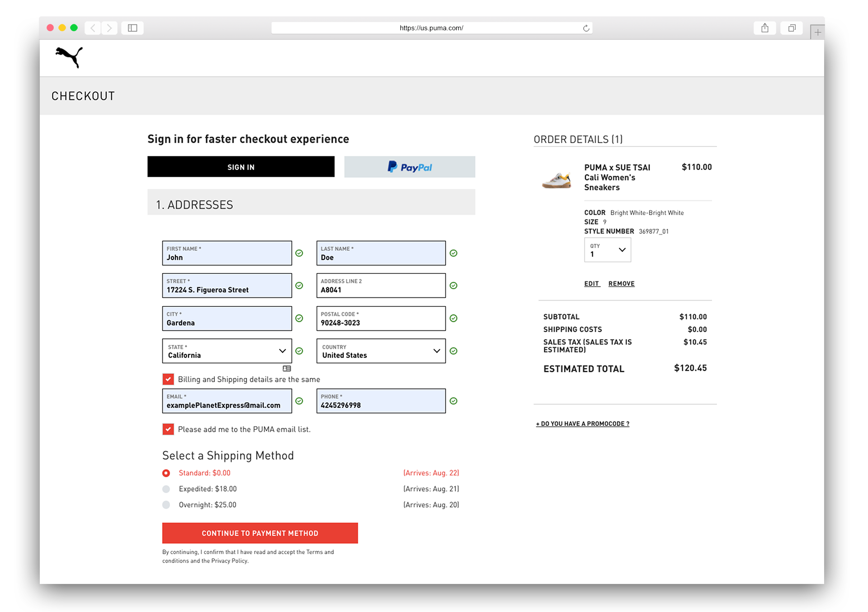This screenshot has width=868, height=612.
Task: Expand the QTY quantity dropdown
Action: (x=607, y=250)
